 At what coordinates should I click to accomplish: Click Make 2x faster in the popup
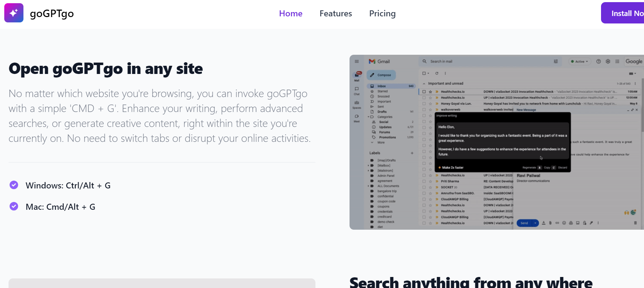pyautogui.click(x=451, y=167)
